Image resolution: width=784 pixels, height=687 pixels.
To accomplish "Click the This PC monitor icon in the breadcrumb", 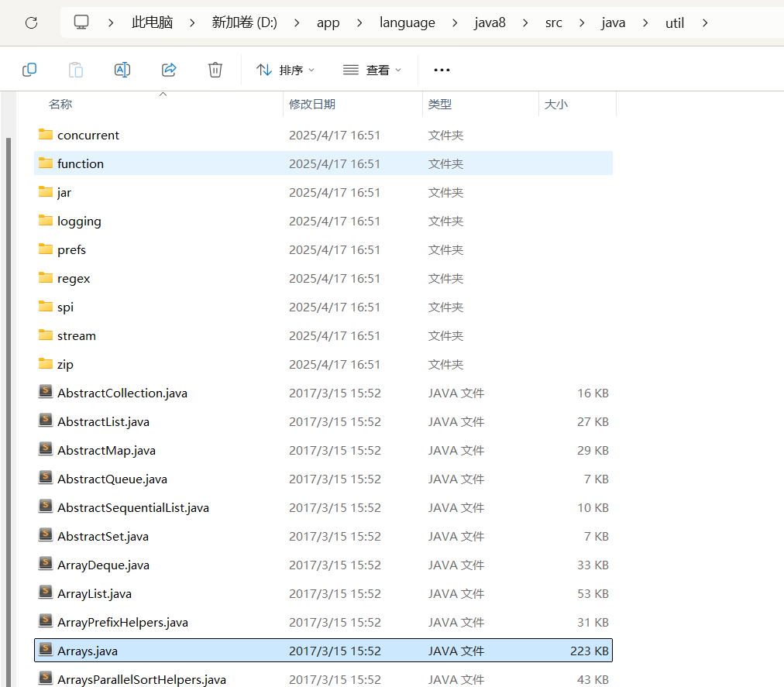I will point(81,22).
